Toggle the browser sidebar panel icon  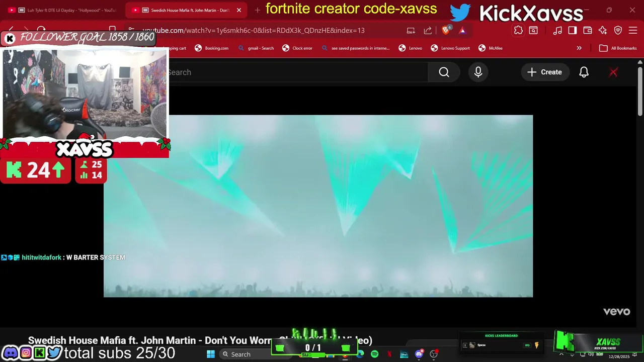point(572,30)
